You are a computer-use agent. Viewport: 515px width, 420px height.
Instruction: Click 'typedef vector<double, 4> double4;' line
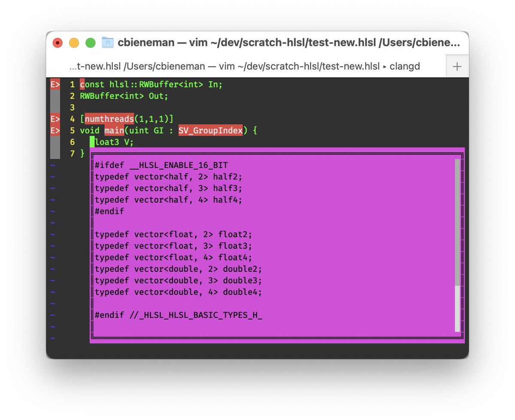[179, 292]
